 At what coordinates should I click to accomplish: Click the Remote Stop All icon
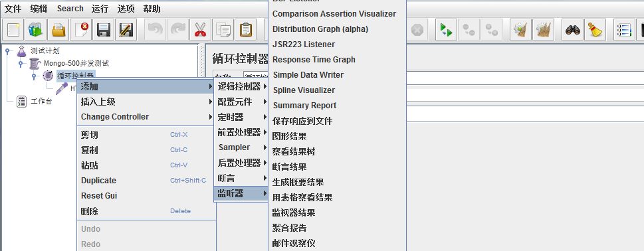(469, 29)
